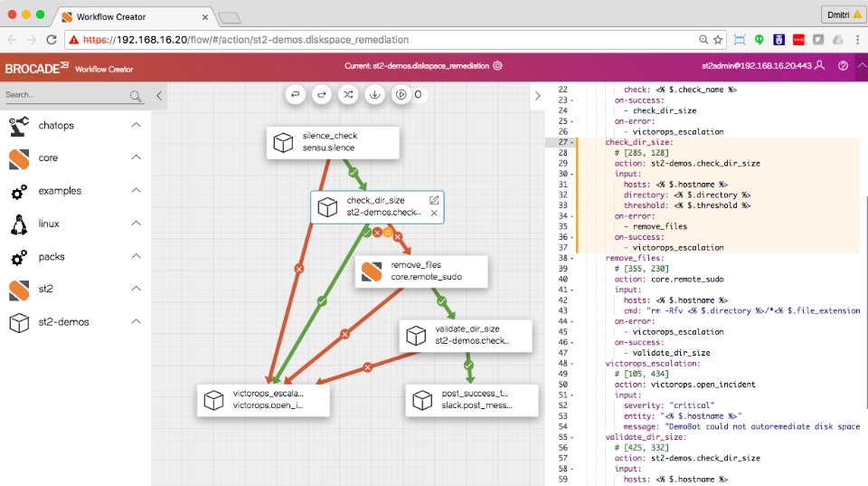Screen dimensions: 868x486
Task: Open the help question mark icon
Action: coord(843,65)
